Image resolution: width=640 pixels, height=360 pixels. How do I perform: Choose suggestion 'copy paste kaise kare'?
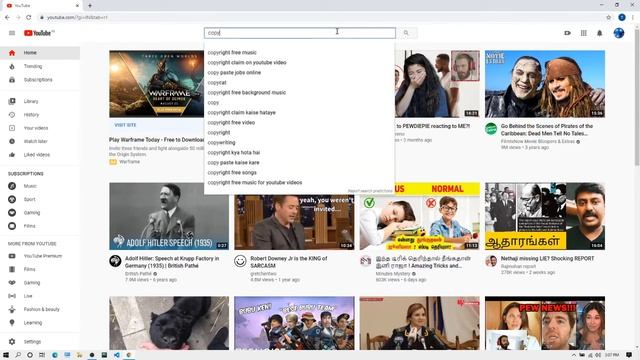pyautogui.click(x=299, y=162)
